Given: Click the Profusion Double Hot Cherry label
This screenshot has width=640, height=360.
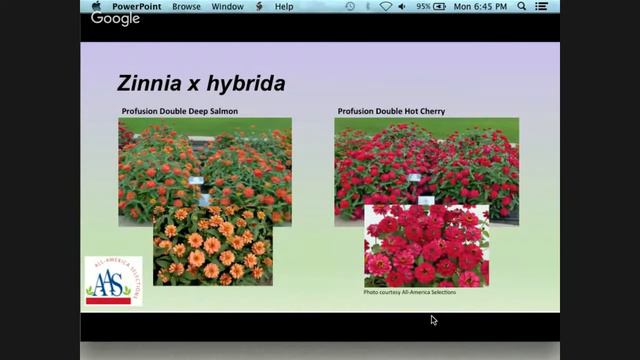Looking at the screenshot, I should [391, 111].
